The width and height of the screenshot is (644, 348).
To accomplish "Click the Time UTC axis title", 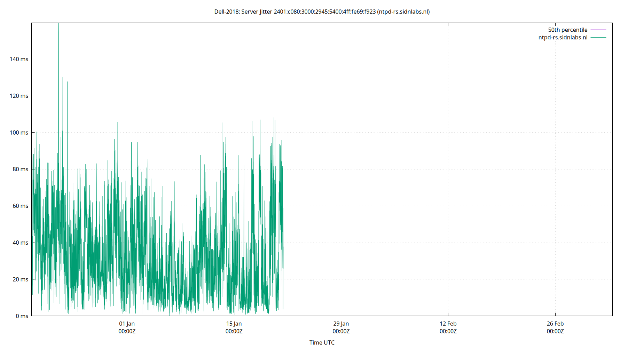I will point(322,342).
